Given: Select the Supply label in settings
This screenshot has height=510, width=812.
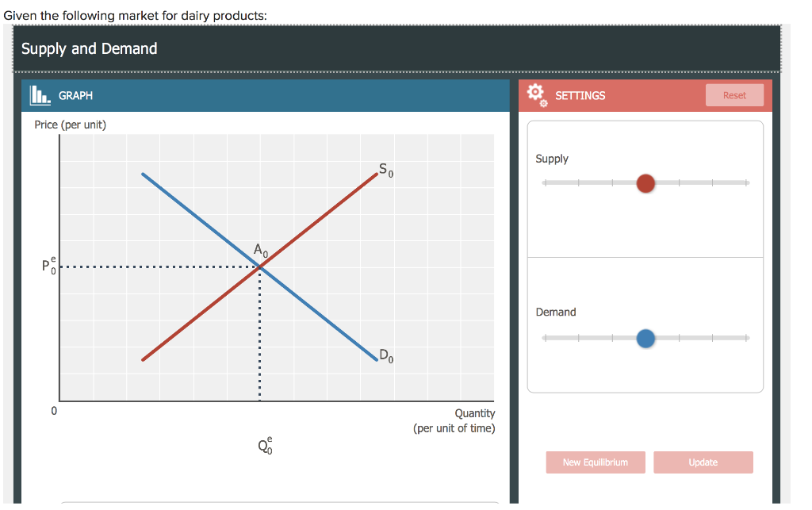Looking at the screenshot, I should point(552,159).
